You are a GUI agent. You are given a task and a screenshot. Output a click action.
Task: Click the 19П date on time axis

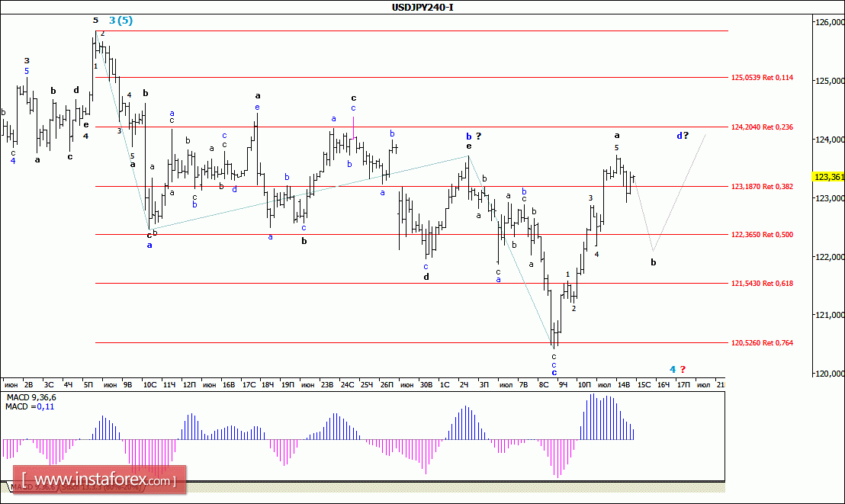point(288,385)
